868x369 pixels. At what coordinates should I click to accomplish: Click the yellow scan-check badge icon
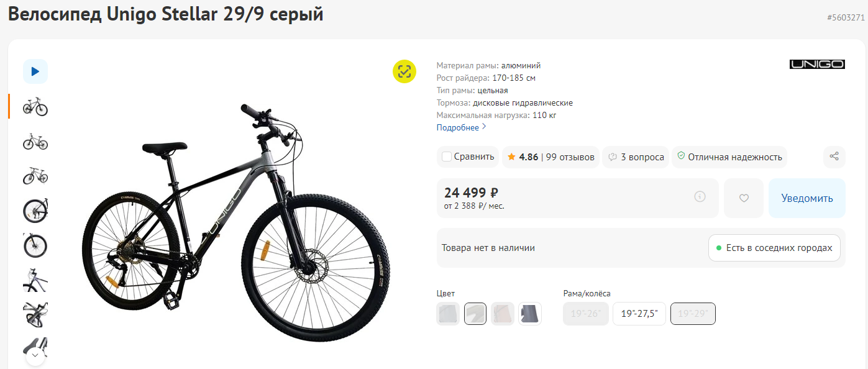404,71
